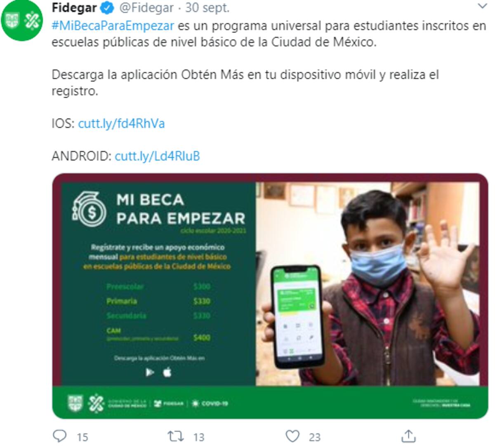The width and height of the screenshot is (495, 448).
Task: Open the 30 sept. tweet timestamp
Action: 207,7
